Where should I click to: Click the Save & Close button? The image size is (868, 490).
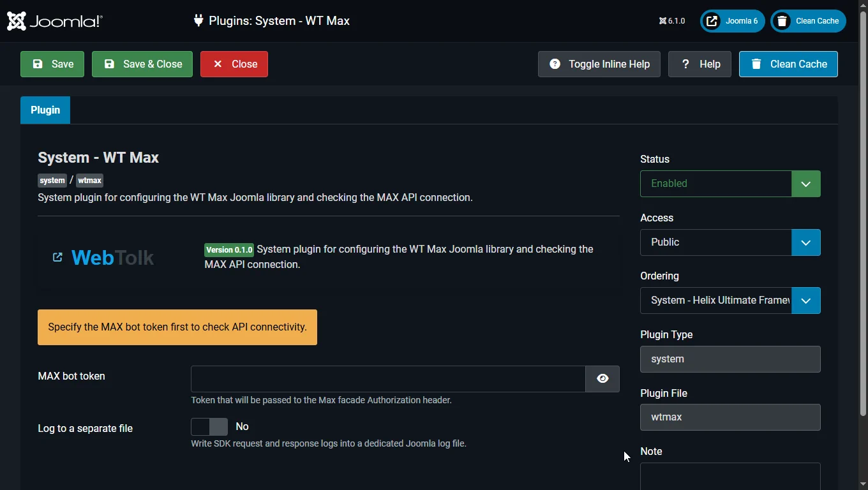coord(142,64)
